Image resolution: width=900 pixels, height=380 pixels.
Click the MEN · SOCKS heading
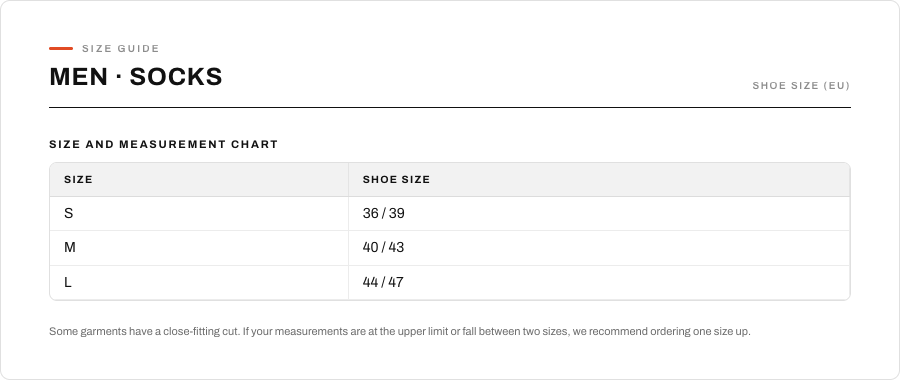pyautogui.click(x=136, y=77)
